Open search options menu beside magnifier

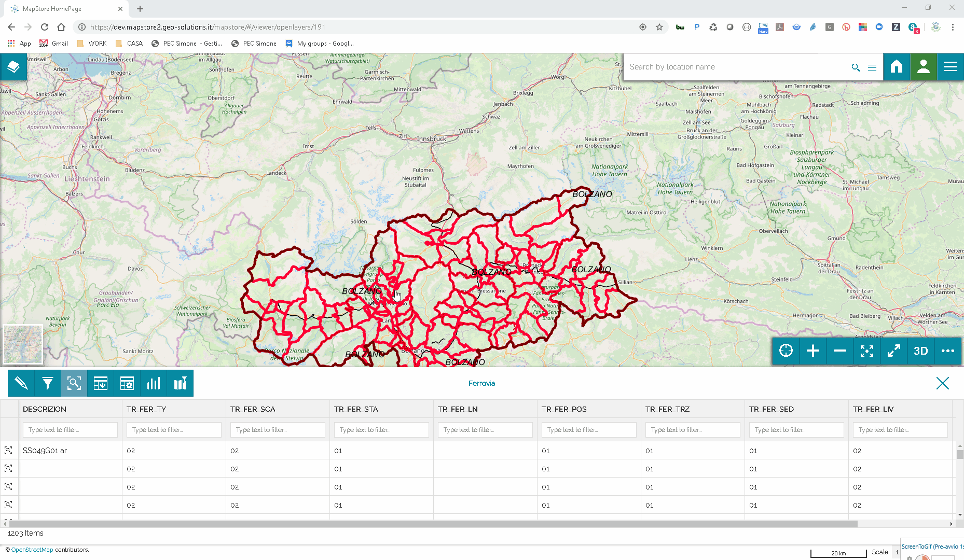pos(872,67)
